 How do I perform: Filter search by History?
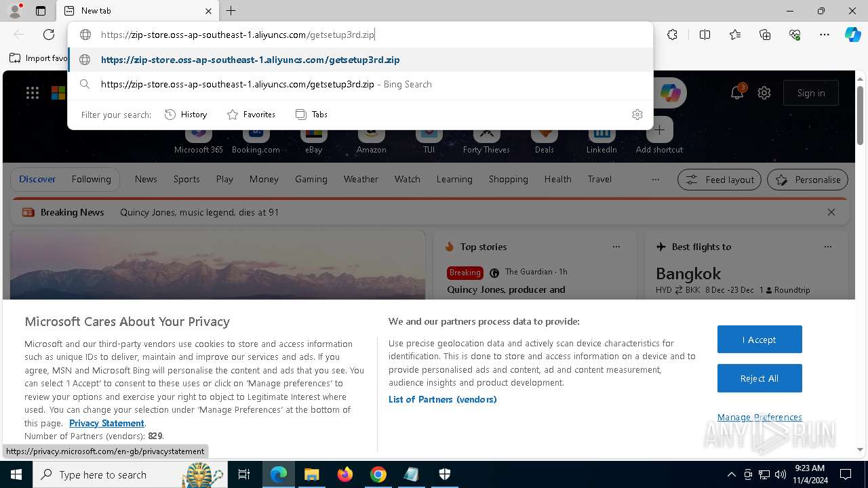click(186, 115)
